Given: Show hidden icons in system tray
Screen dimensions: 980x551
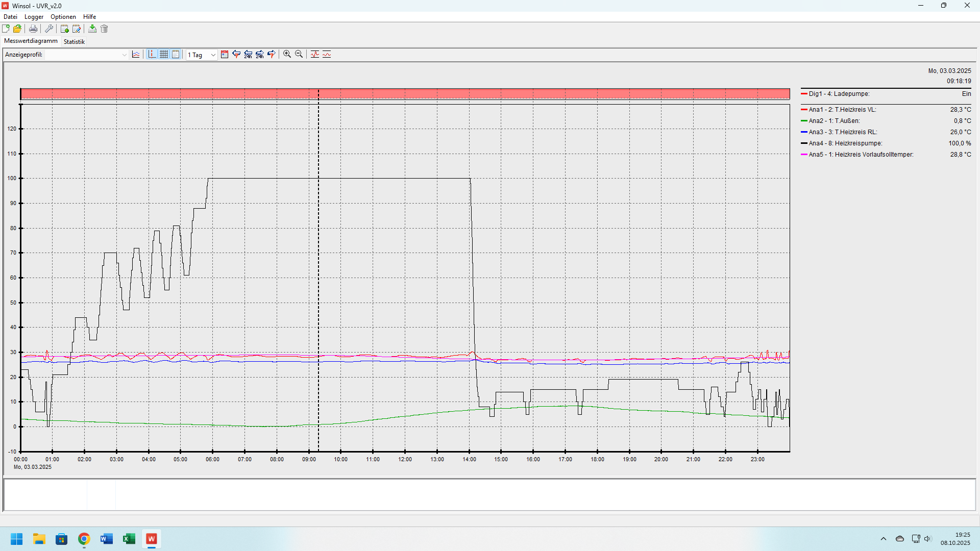Looking at the screenshot, I should coord(884,539).
